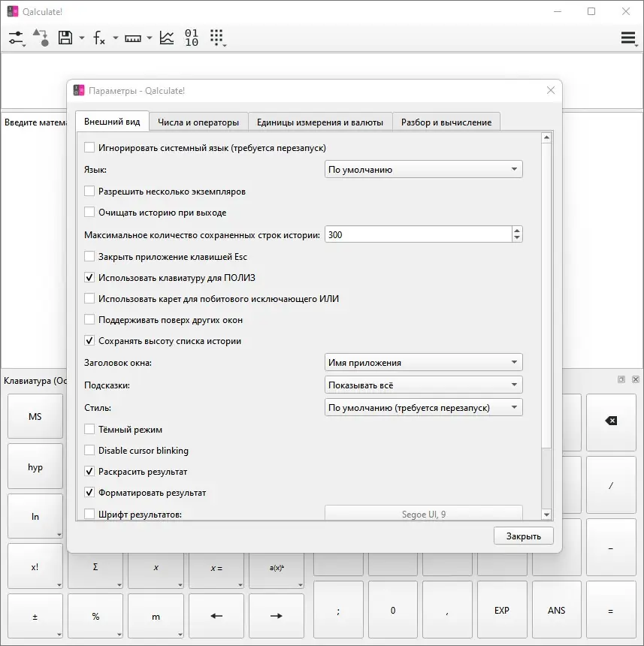Click the equals = keypad button
This screenshot has width=644, height=646.
[611, 611]
